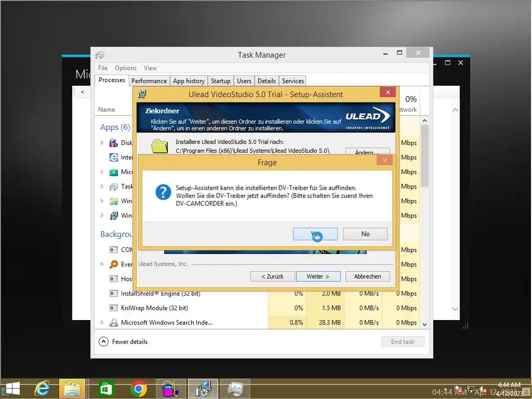Click the Windows Explorer folder process icon

(x=114, y=201)
